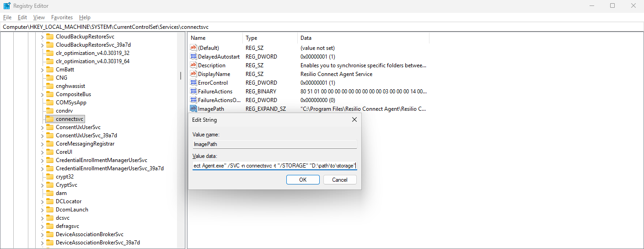644x249 pixels.
Task: Open the View menu
Action: point(39,17)
